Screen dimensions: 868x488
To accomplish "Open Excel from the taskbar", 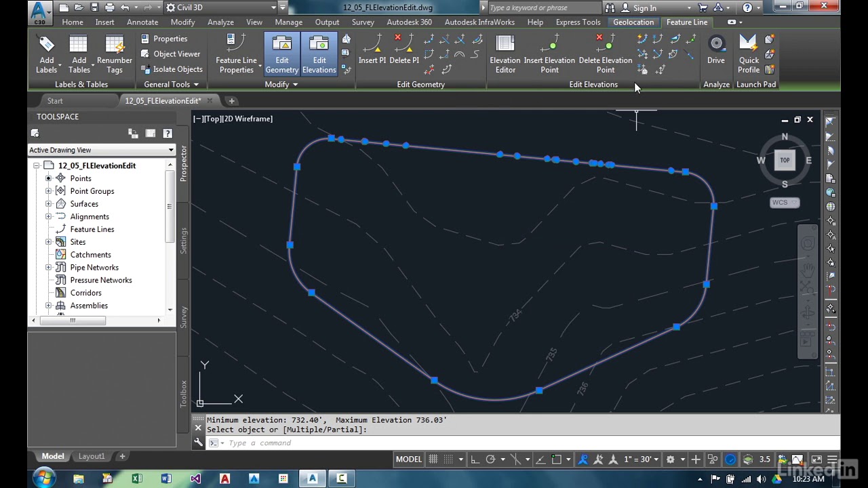I will [137, 479].
